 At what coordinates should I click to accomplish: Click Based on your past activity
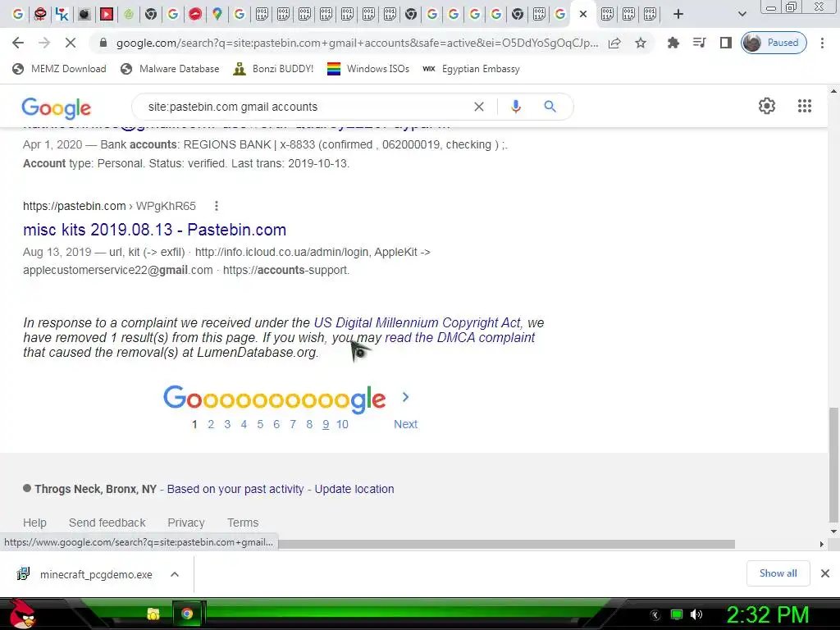click(235, 489)
